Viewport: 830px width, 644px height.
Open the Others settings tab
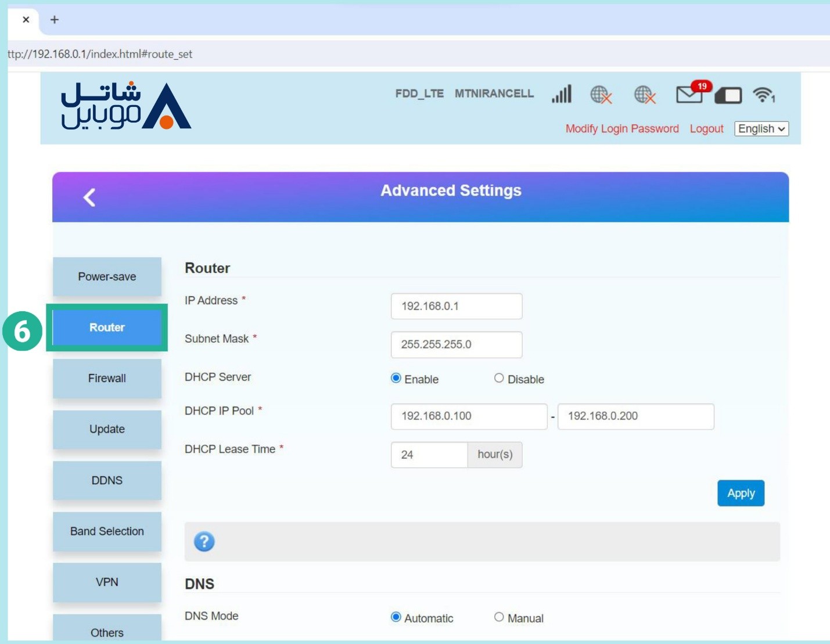coord(107,628)
